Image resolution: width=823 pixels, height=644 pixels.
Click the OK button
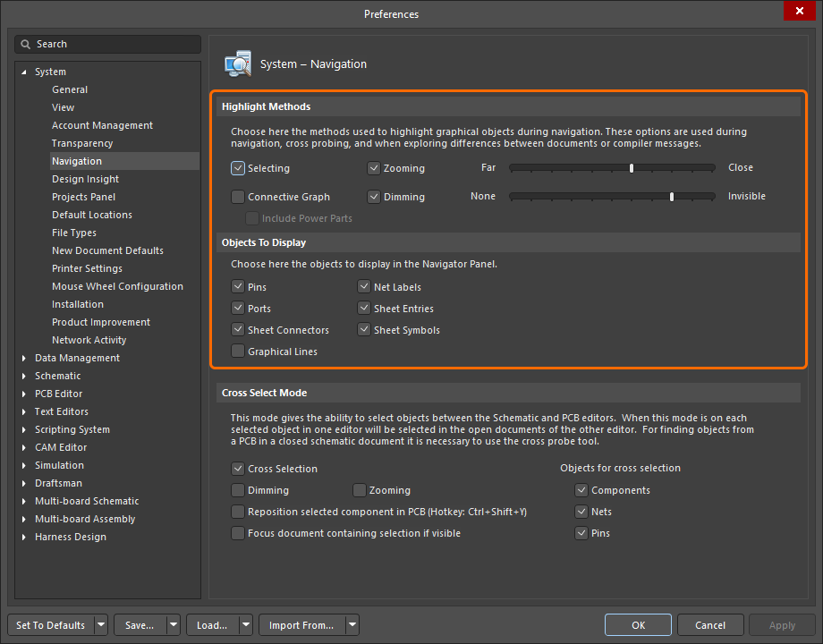[x=637, y=625]
